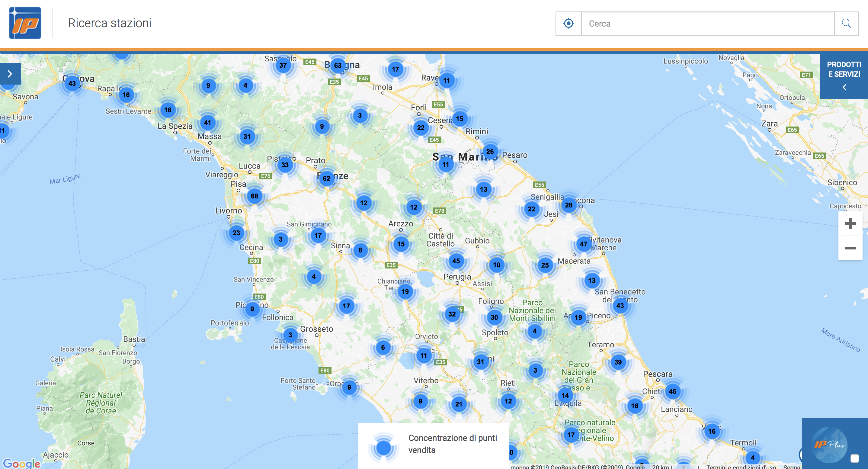Open cluster 46 near Chieti
Screen dimensions: 868x469
click(673, 391)
